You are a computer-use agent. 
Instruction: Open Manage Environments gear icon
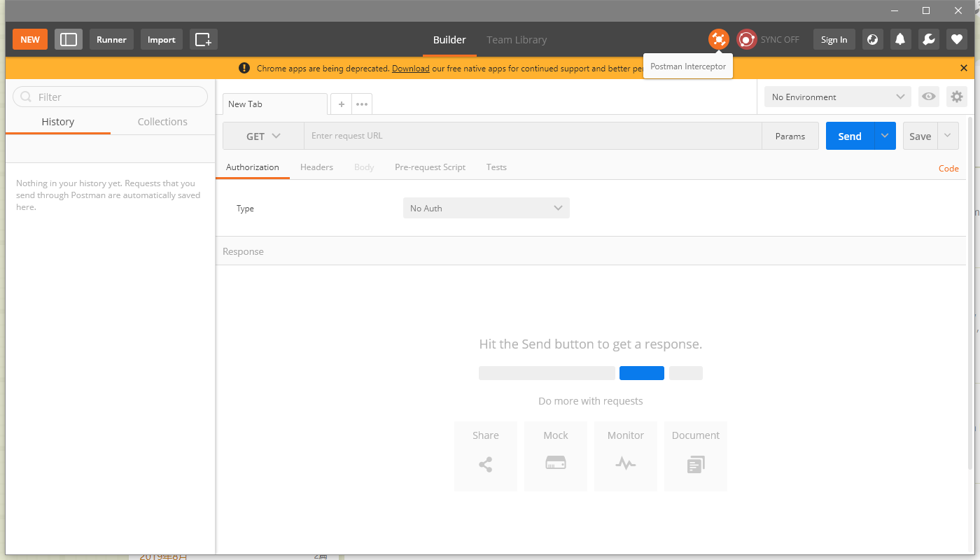click(x=956, y=97)
